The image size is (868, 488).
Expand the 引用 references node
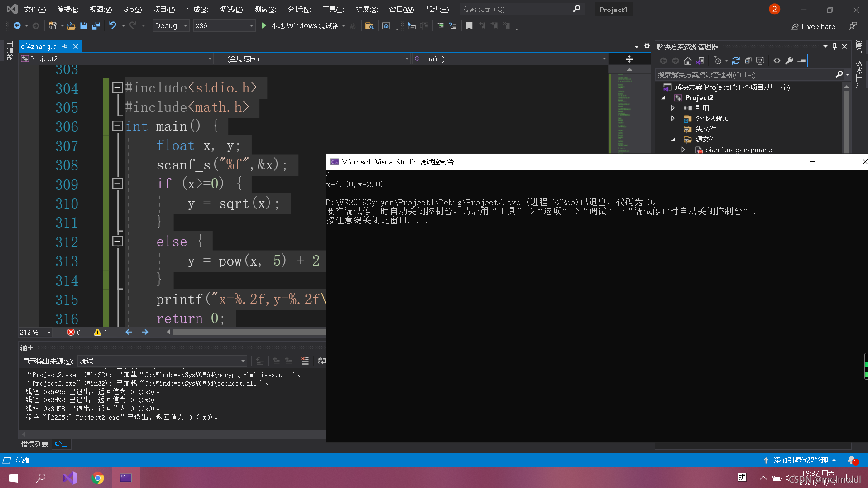tap(673, 108)
